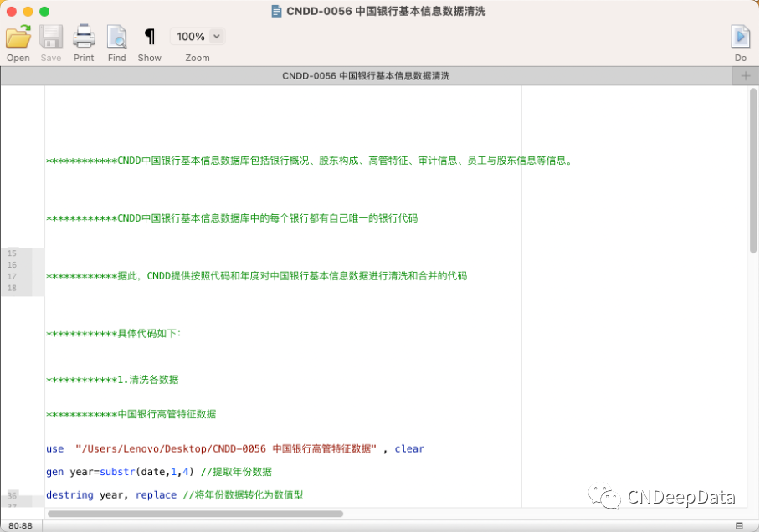
Task: Print the do-file using the printer icon
Action: point(84,36)
